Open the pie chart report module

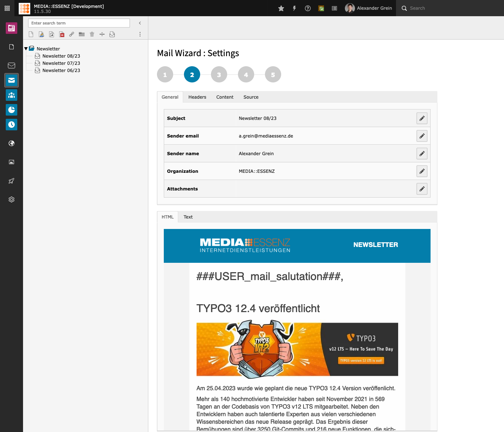(12, 110)
